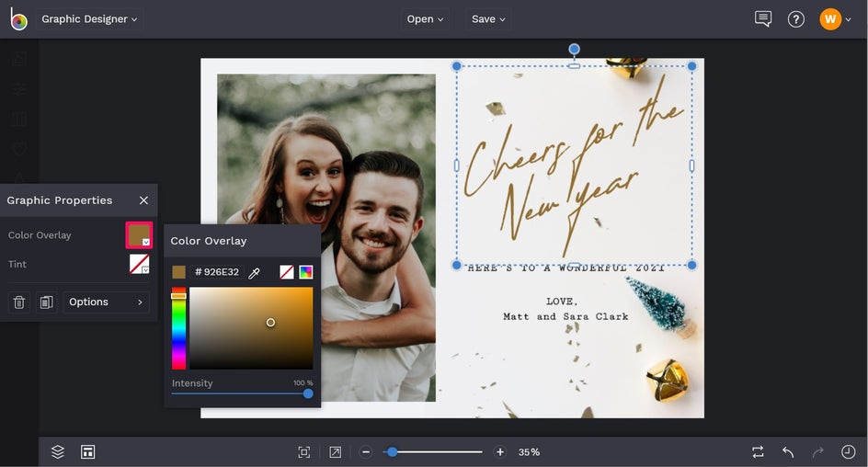Click the fullscreen expand icon
This screenshot has height=467, width=868.
pos(335,452)
